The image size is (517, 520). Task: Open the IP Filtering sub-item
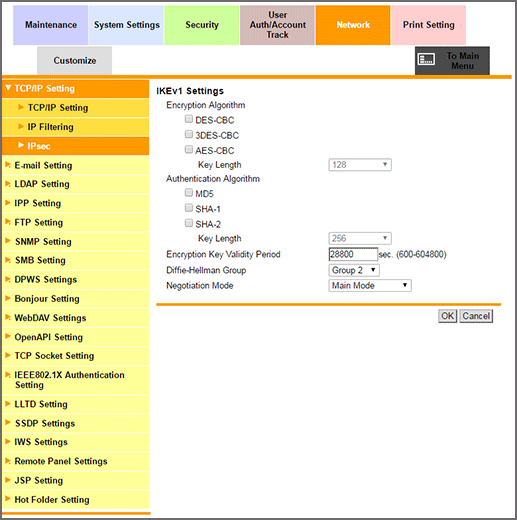click(x=75, y=127)
